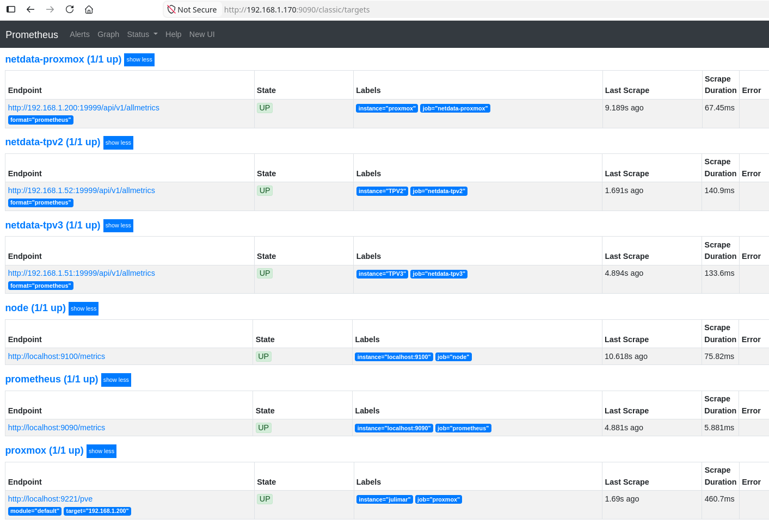
Task: Click the job="netdata-tpv2" label badge
Action: coord(439,191)
